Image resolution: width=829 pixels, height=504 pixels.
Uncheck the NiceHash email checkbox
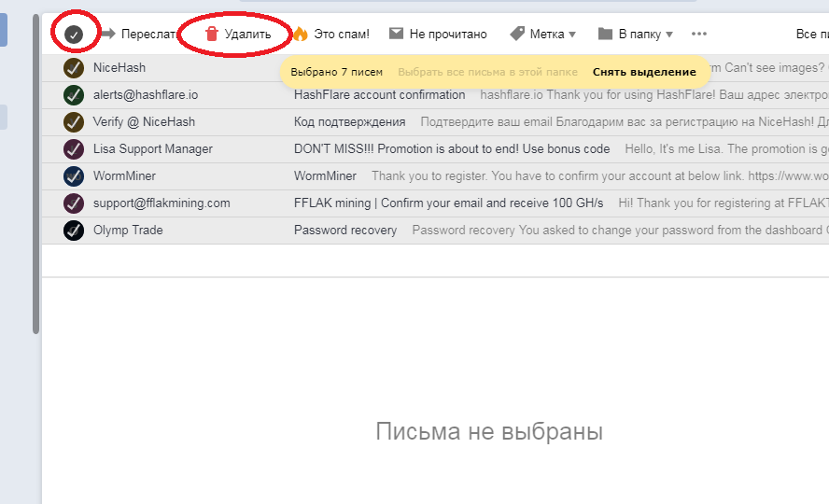pos(74,68)
